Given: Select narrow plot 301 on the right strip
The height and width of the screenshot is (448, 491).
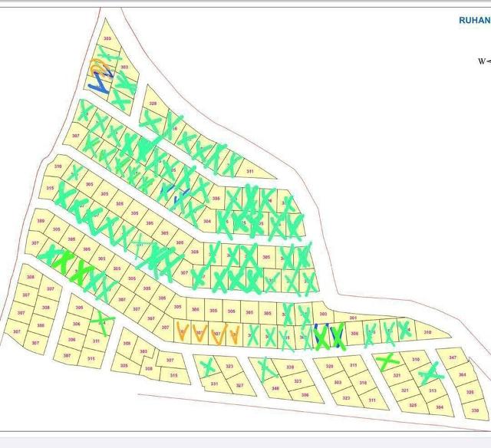Looking at the screenshot, I should point(353,318).
